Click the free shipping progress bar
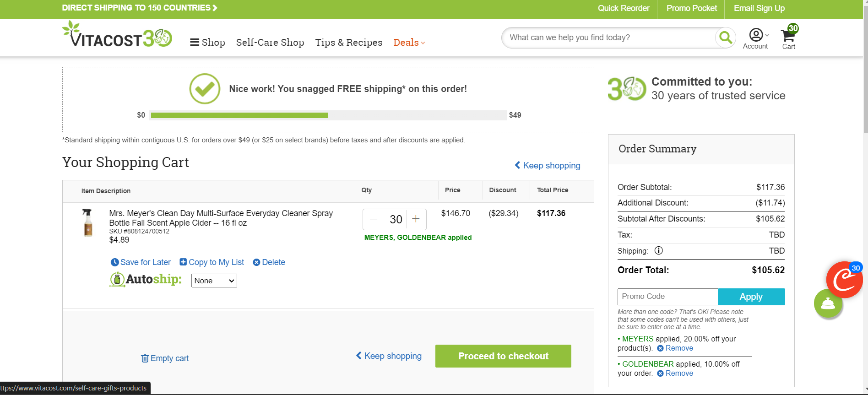 (x=328, y=115)
